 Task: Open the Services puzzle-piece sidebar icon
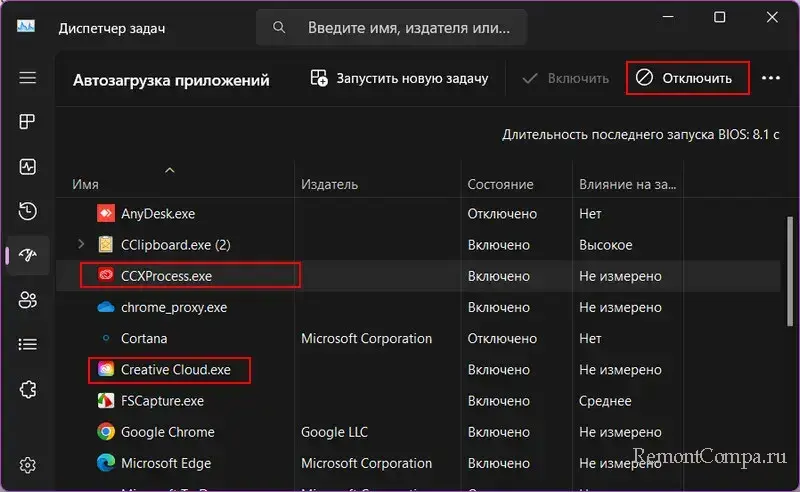[28, 388]
